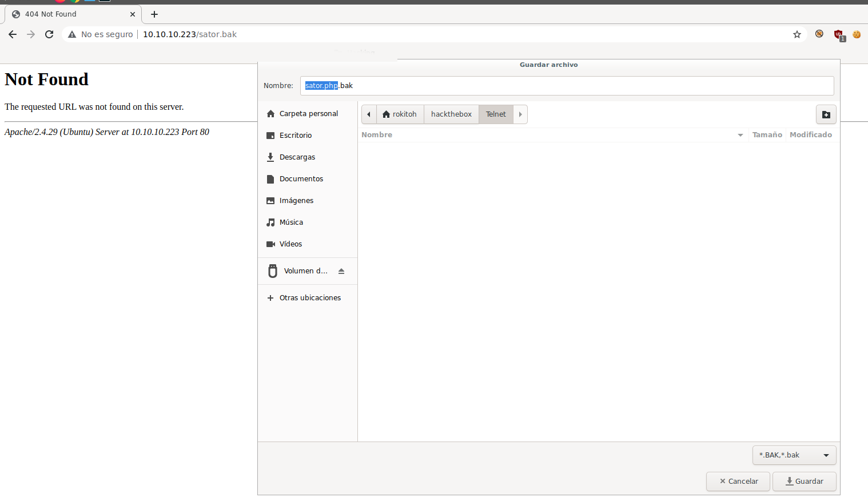Open new browser tab with plus

click(x=154, y=14)
